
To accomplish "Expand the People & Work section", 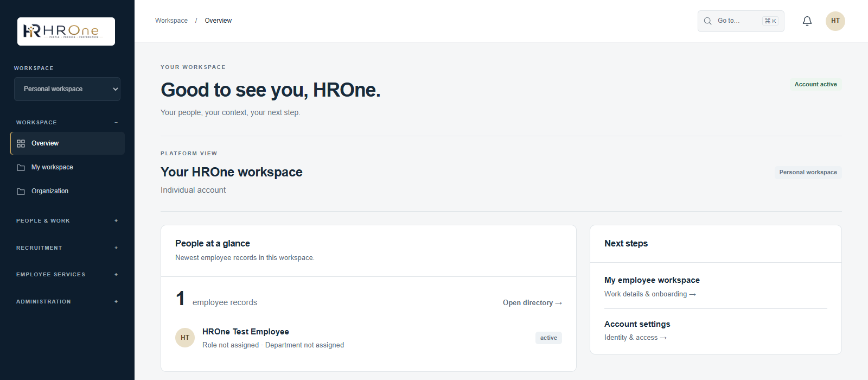I will 67,221.
